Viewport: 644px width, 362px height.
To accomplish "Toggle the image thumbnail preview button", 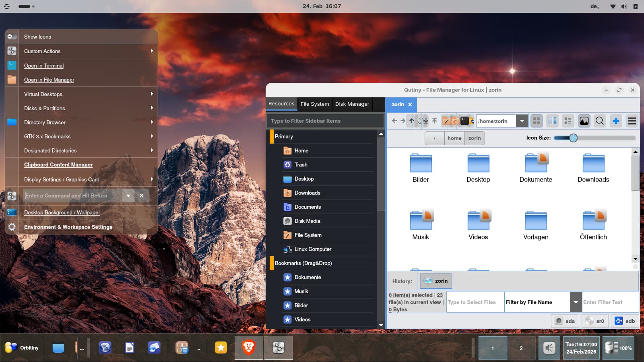I will (584, 121).
